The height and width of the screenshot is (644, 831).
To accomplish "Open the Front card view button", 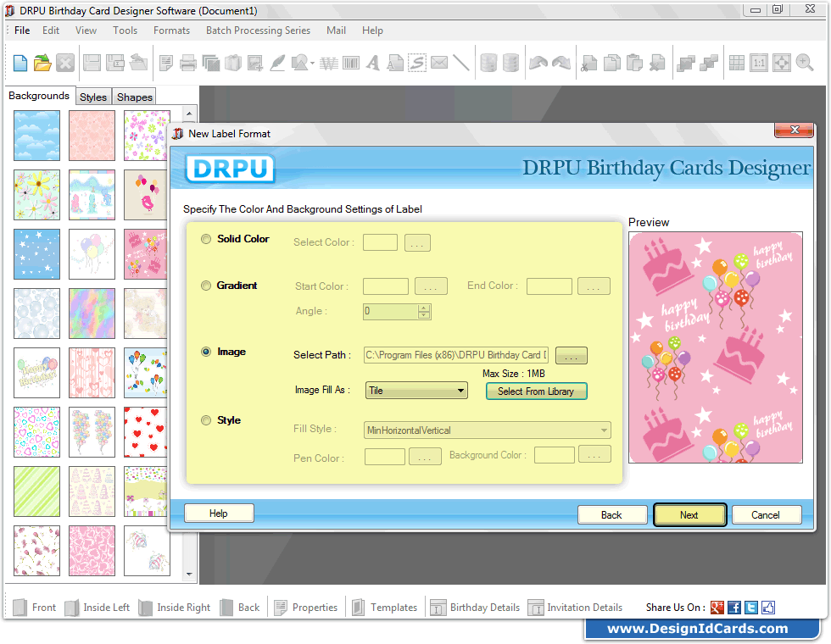I will (34, 608).
